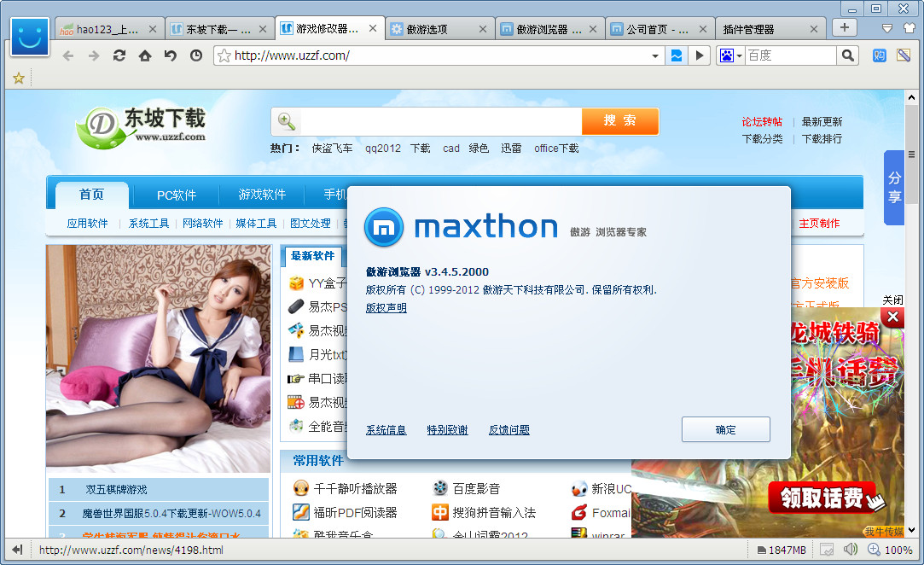Open the 版权声明 link
The image size is (924, 565).
coord(386,308)
